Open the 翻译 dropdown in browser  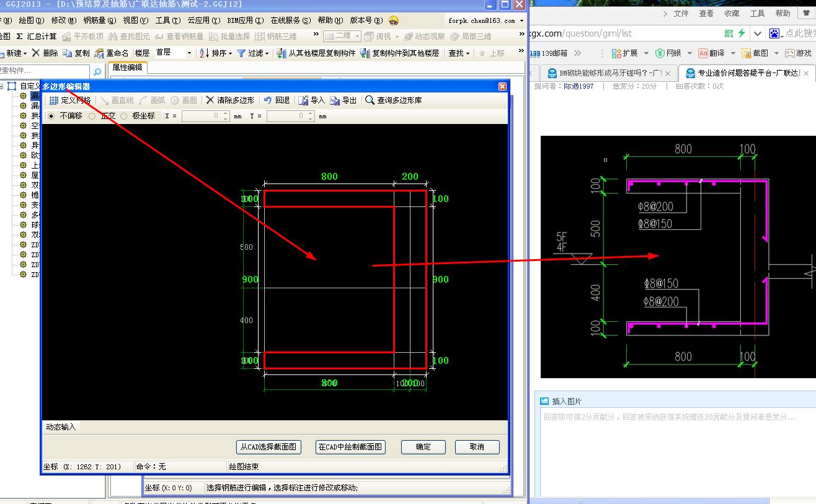click(x=733, y=54)
